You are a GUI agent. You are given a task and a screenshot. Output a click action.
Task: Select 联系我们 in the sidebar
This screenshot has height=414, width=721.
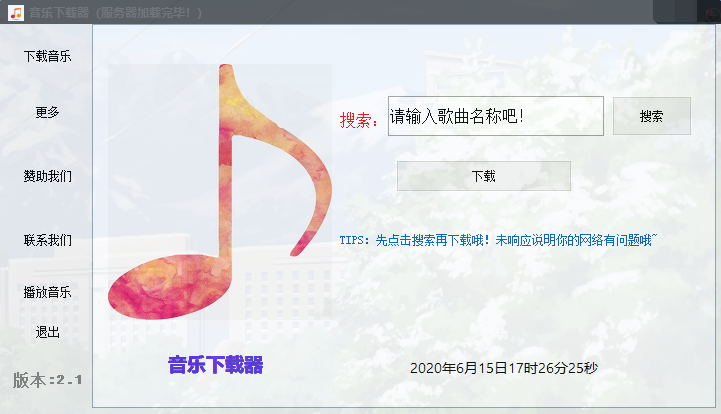pyautogui.click(x=47, y=240)
